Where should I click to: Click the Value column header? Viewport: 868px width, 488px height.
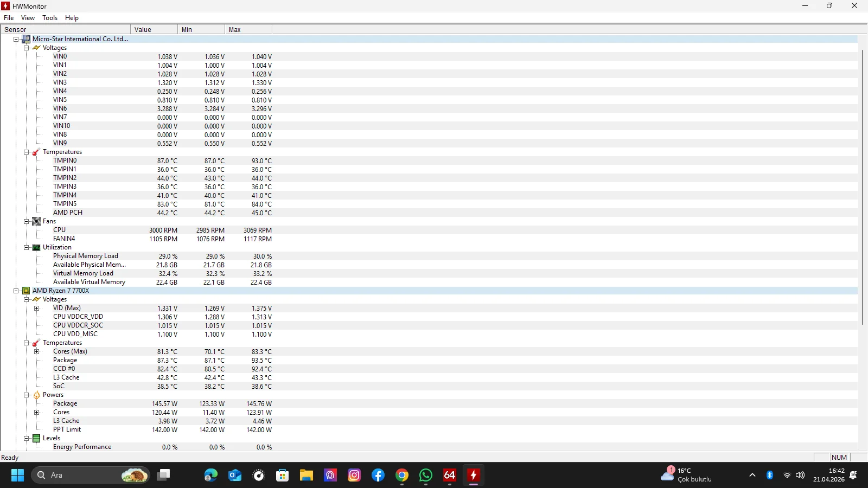click(154, 29)
